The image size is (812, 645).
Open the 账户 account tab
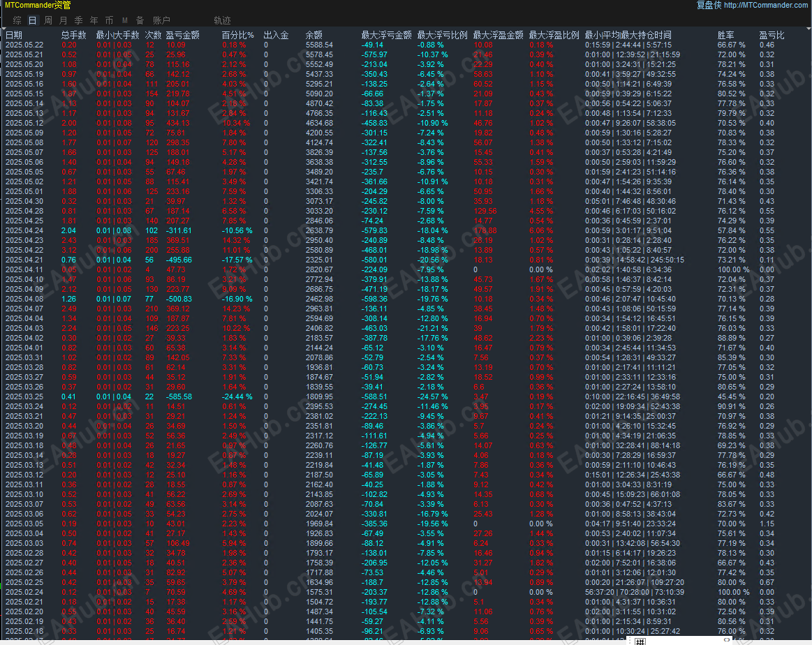161,20
